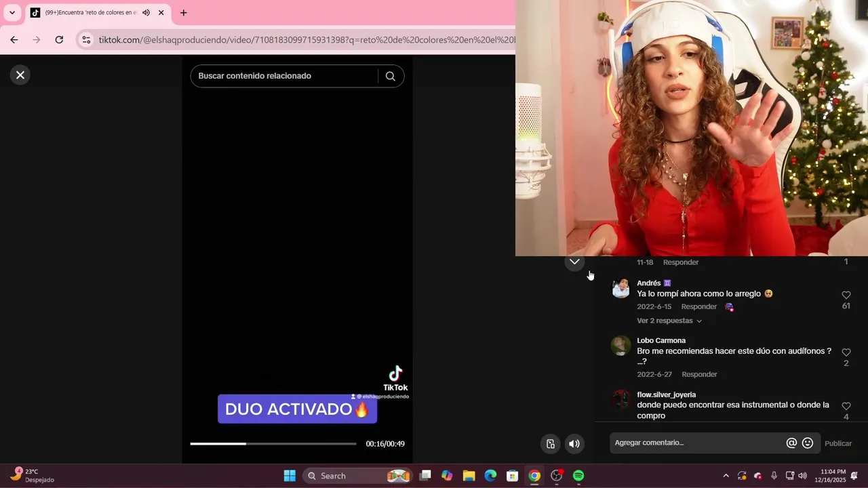Open flow.silver_joyeria's profile avatar
The width and height of the screenshot is (868, 488).
pyautogui.click(x=620, y=400)
